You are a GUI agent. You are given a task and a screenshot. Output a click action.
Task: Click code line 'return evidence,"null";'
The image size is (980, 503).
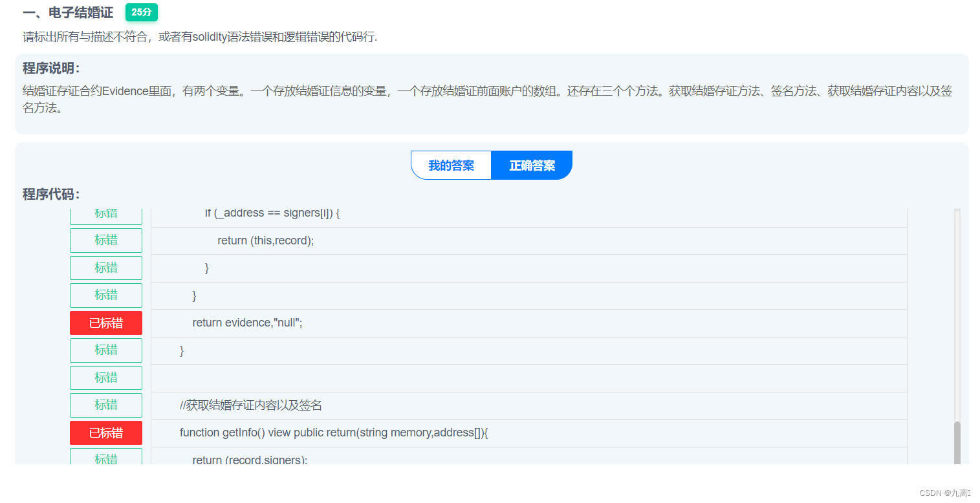[x=529, y=323]
